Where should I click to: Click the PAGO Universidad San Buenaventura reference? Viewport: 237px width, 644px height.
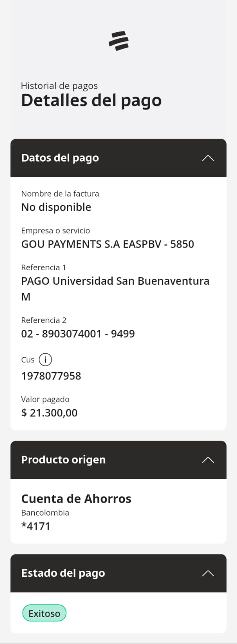tap(115, 289)
